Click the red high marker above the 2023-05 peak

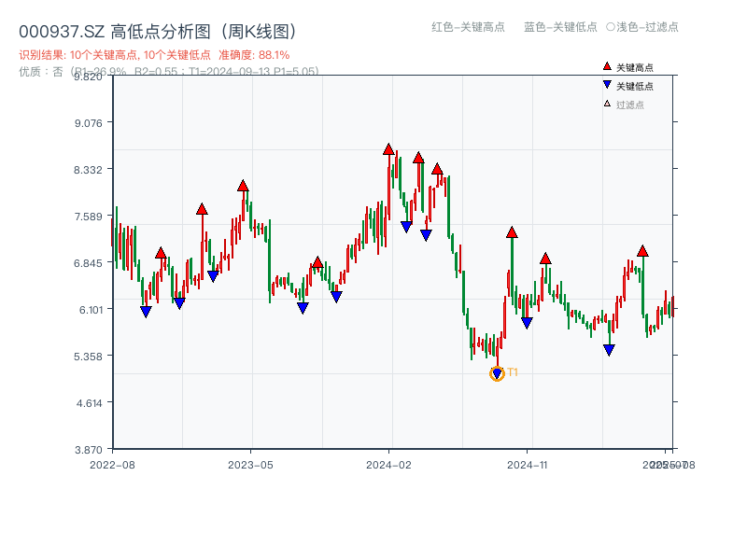click(x=243, y=186)
